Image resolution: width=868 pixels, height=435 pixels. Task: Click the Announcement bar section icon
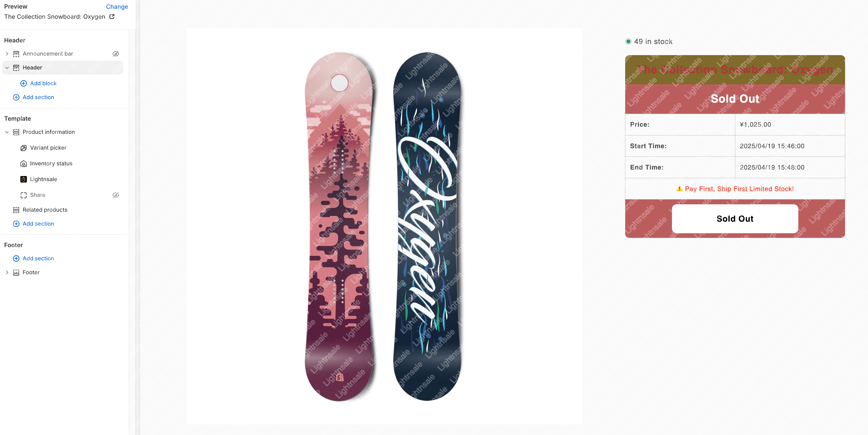[16, 54]
